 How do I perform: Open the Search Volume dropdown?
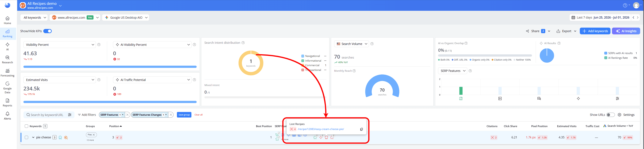[x=351, y=44]
